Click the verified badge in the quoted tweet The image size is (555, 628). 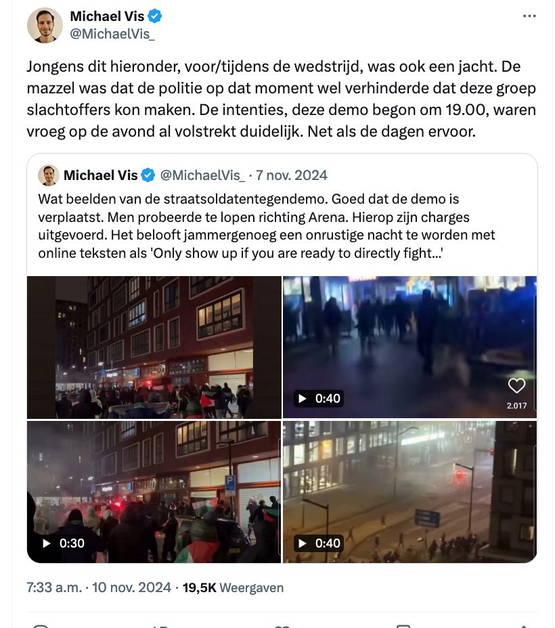tap(148, 175)
